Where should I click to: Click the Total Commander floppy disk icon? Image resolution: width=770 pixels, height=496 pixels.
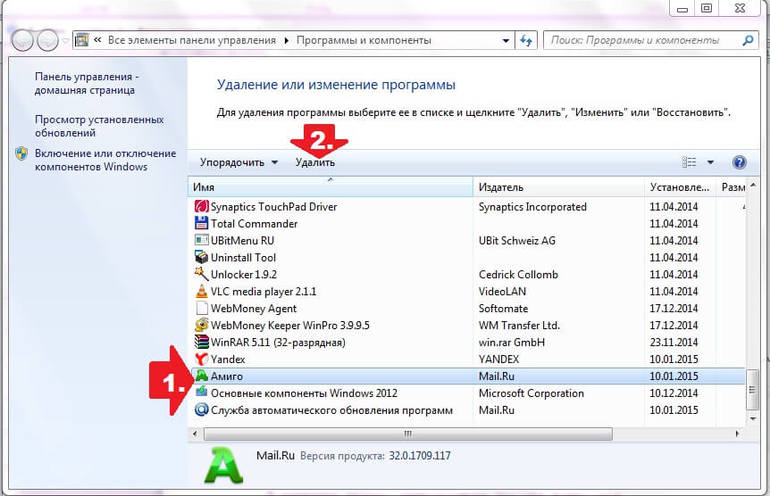click(x=201, y=223)
